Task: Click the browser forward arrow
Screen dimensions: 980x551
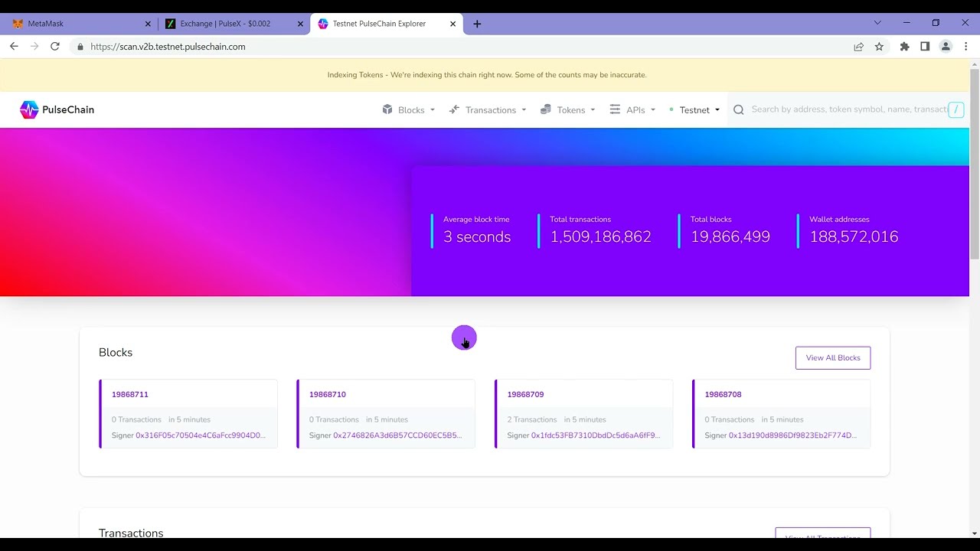Action: pyautogui.click(x=34, y=47)
